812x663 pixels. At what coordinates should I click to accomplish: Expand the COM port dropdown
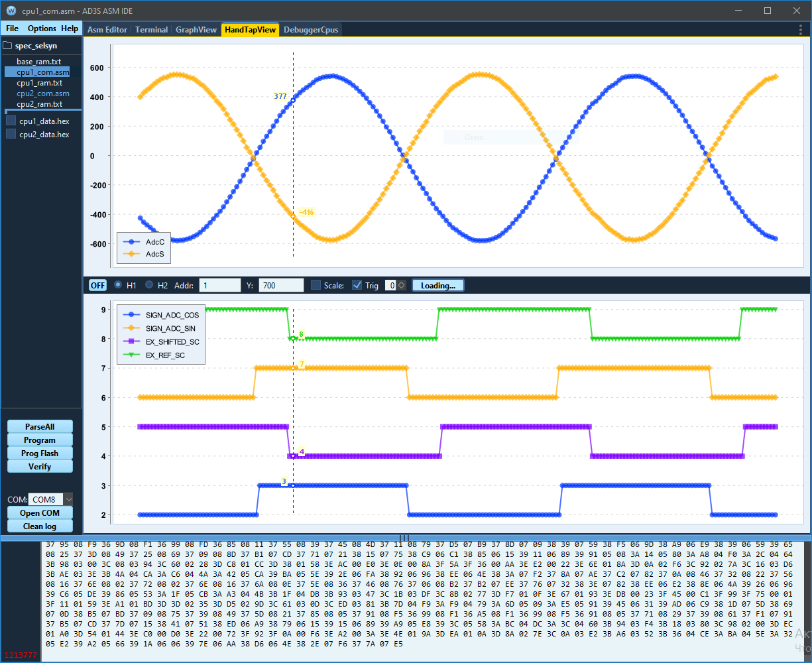(x=68, y=499)
